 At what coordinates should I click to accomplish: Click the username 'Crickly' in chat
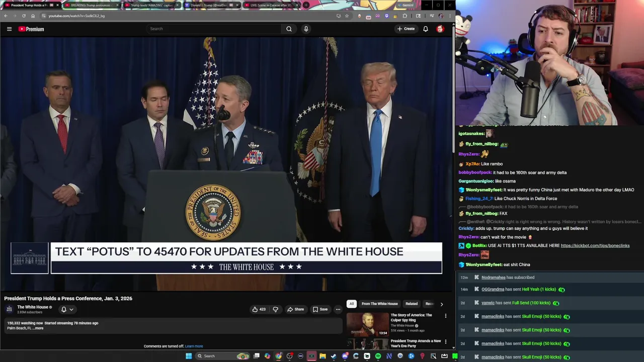466,228
